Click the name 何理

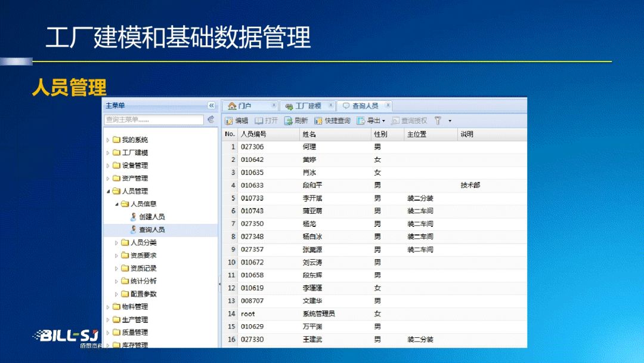click(x=309, y=147)
